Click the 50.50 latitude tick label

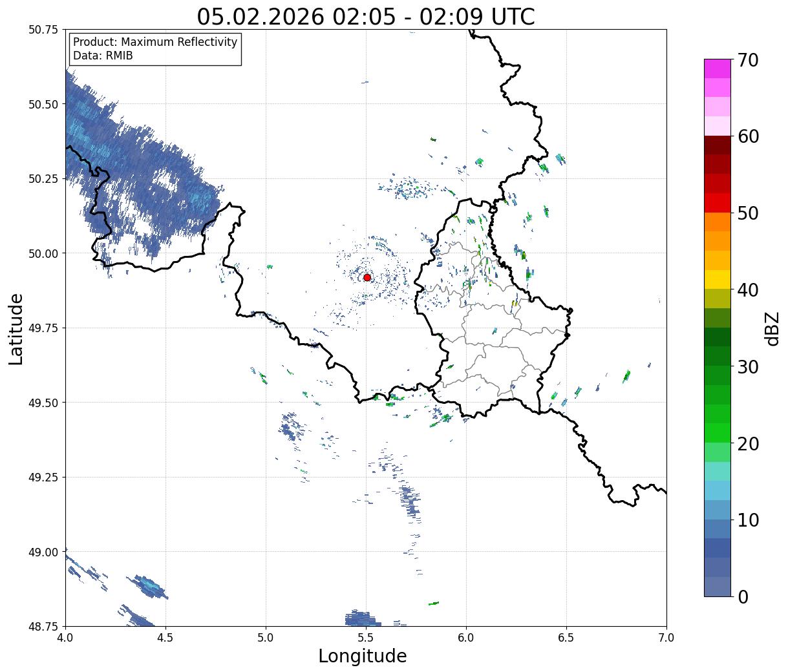(x=43, y=104)
